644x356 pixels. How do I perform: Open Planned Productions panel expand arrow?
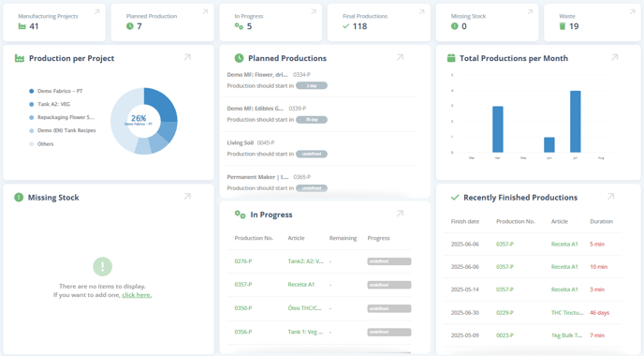[400, 57]
